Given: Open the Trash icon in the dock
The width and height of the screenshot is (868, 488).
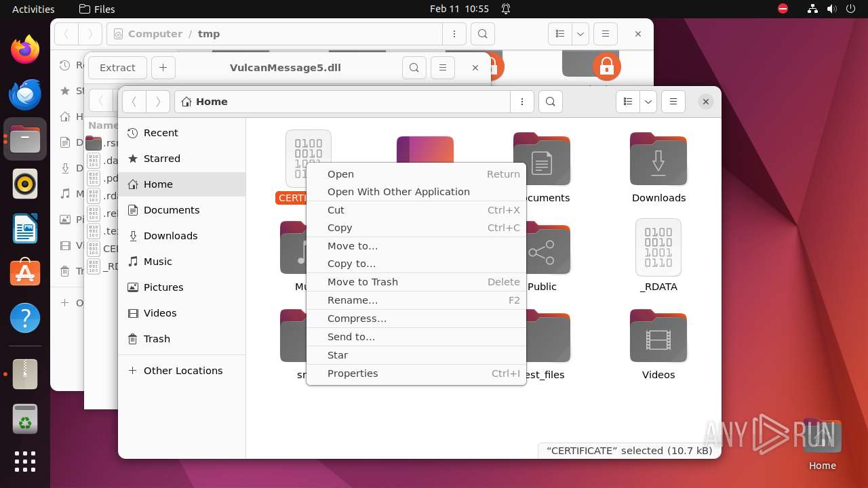Looking at the screenshot, I should click(25, 419).
